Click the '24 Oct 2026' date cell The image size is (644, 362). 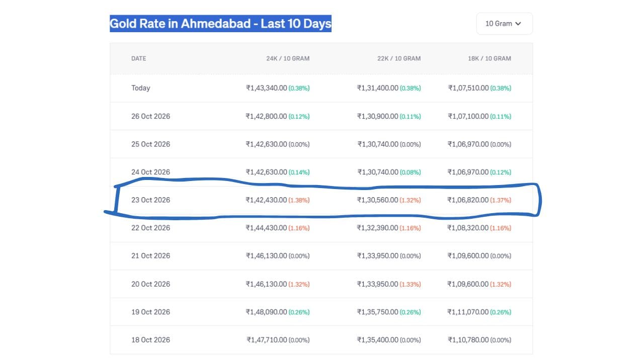tap(151, 172)
